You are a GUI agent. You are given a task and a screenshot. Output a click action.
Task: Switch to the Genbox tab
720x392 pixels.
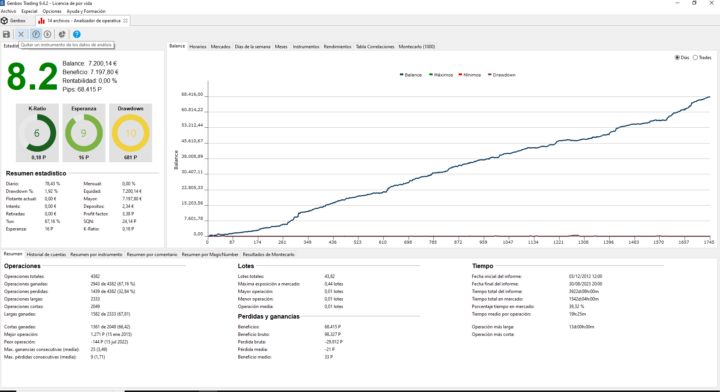click(14, 21)
